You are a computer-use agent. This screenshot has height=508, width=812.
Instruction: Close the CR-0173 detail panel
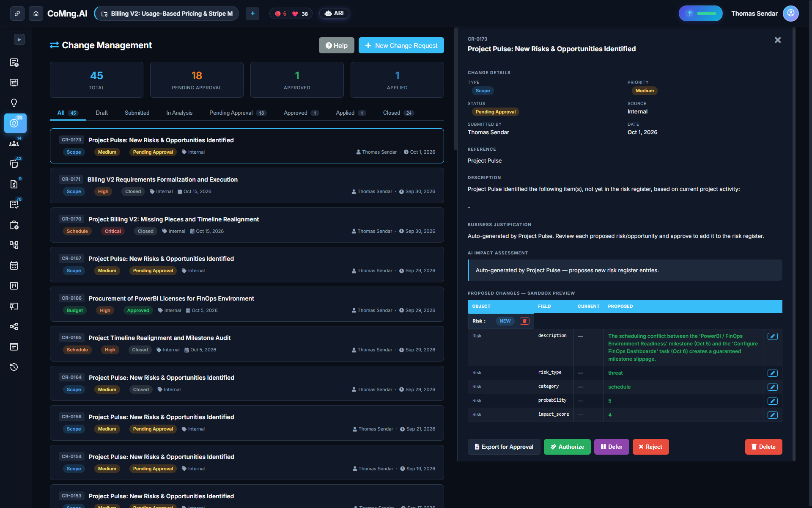click(x=778, y=40)
